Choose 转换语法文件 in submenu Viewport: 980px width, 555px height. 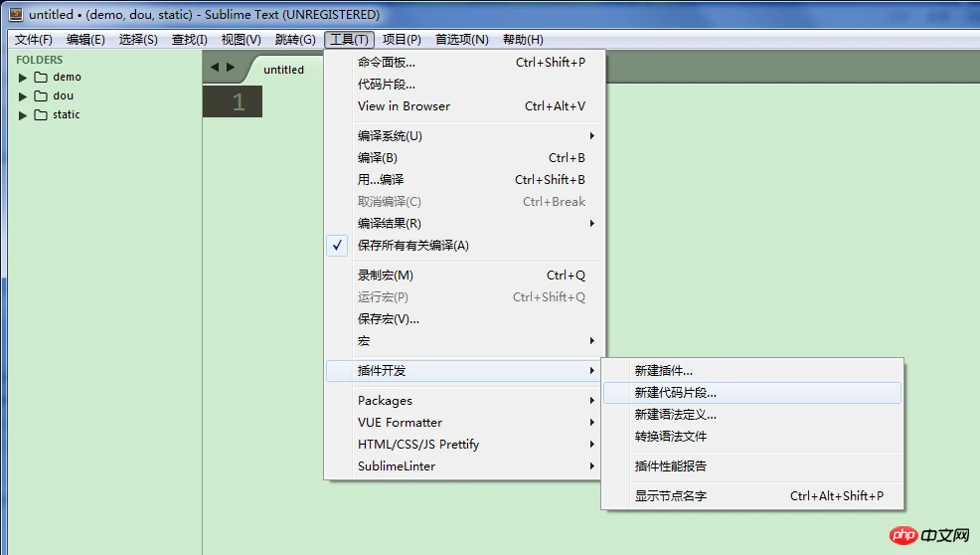[752, 436]
